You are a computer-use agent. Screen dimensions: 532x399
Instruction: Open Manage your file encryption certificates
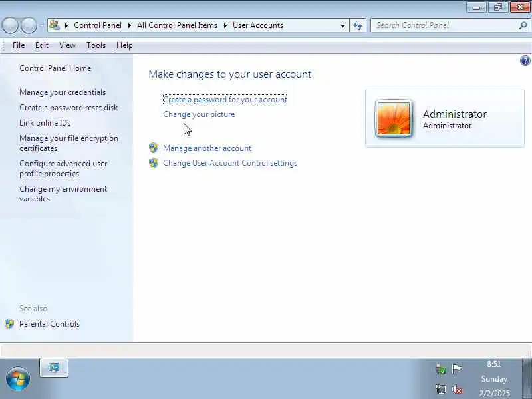tap(69, 143)
